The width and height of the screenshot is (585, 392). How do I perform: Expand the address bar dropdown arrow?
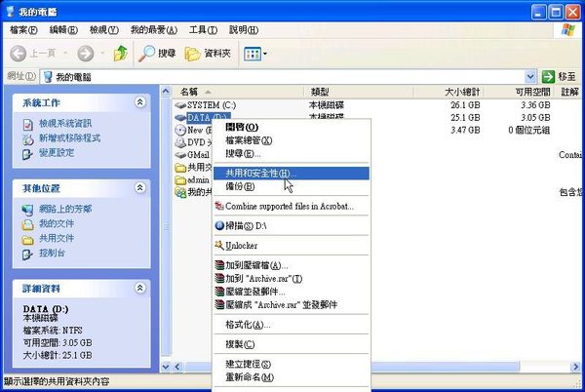coord(530,77)
